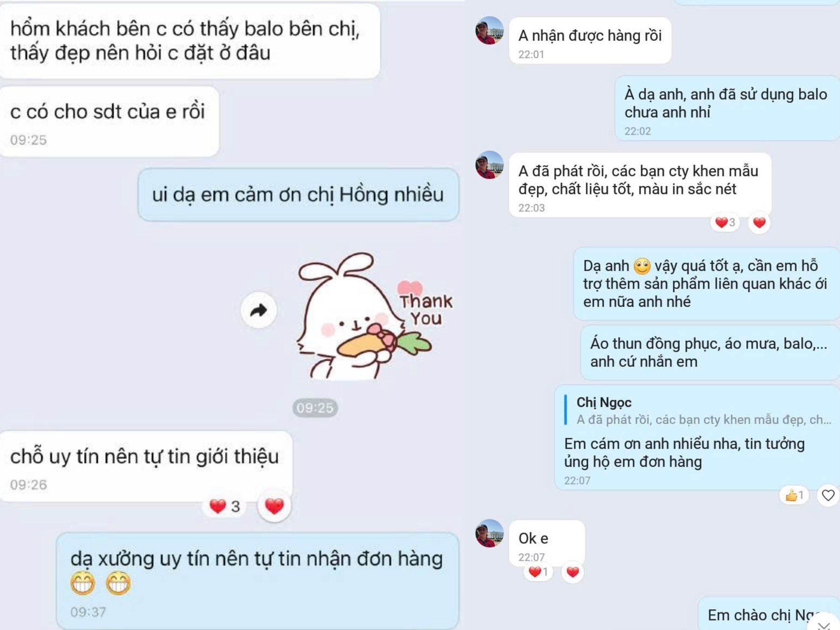This screenshot has height=630, width=840.
Task: Tap the heart button on 'chỗ uy tín' message
Action: coord(274,506)
